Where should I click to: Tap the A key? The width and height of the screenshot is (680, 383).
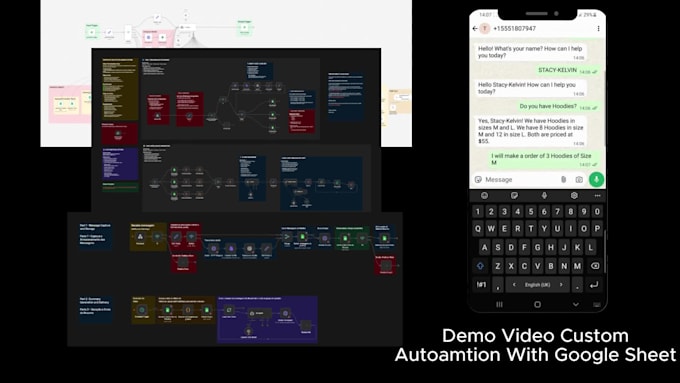(x=484, y=248)
